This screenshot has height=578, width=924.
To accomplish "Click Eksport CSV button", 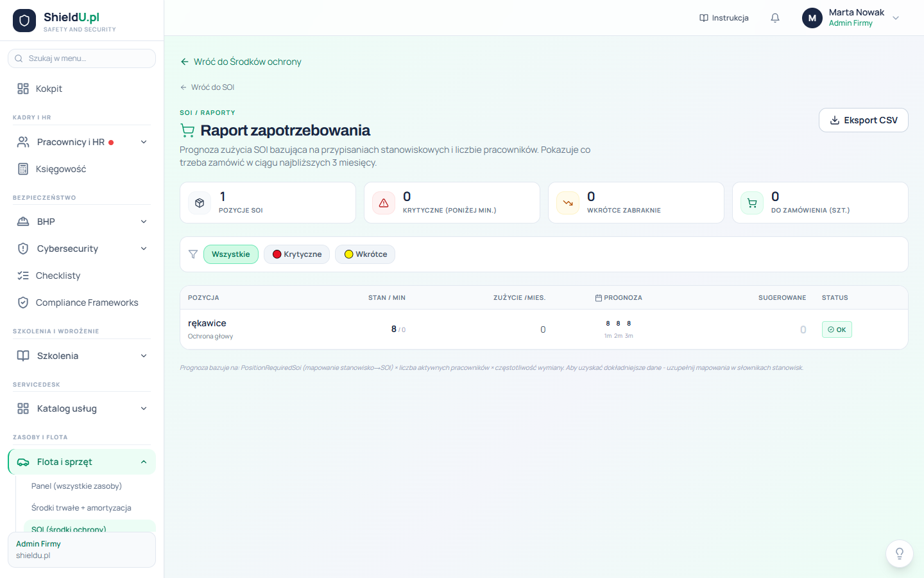I will (864, 120).
